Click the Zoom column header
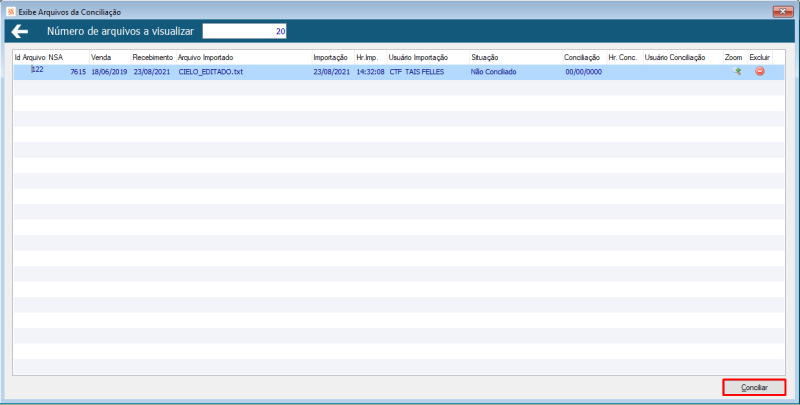 tap(735, 58)
